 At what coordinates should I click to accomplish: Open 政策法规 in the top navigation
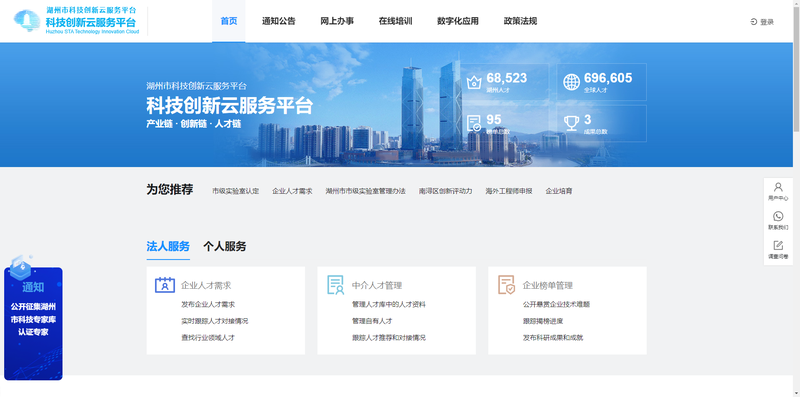click(x=520, y=21)
